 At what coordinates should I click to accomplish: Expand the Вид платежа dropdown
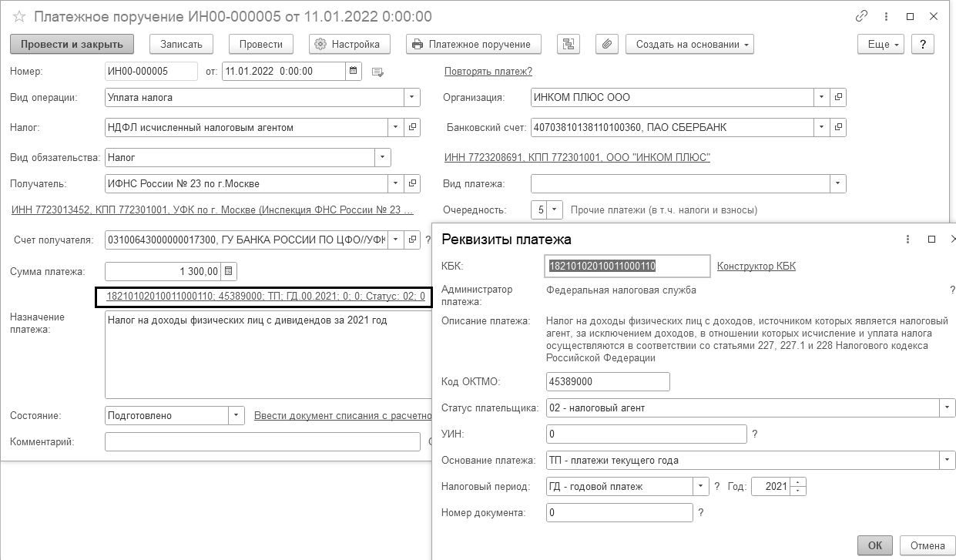[x=838, y=184]
